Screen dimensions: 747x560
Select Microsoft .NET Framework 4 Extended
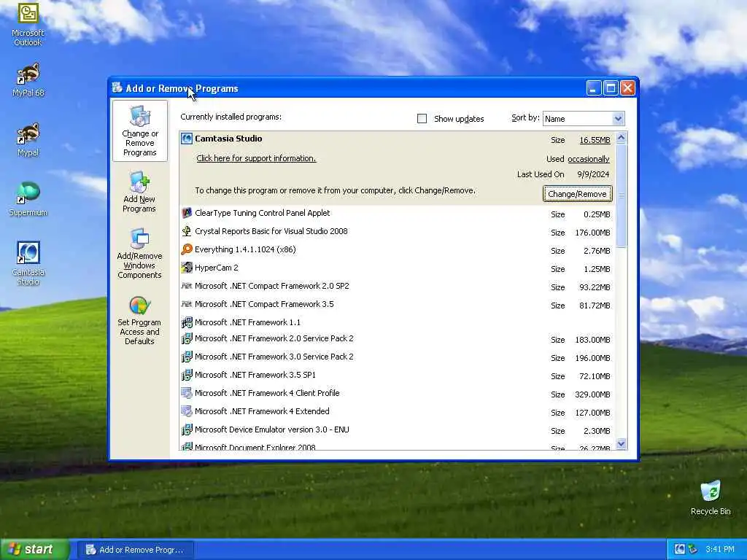(398, 411)
